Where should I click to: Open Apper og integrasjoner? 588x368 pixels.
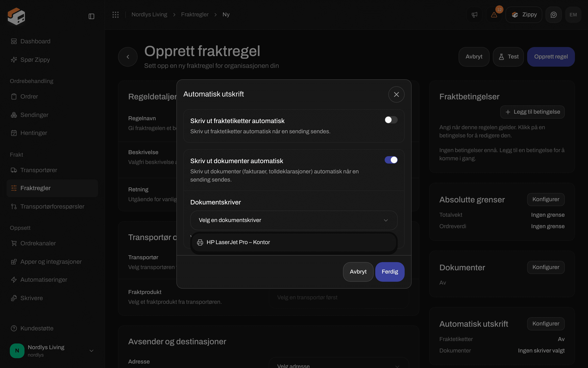[52, 262]
